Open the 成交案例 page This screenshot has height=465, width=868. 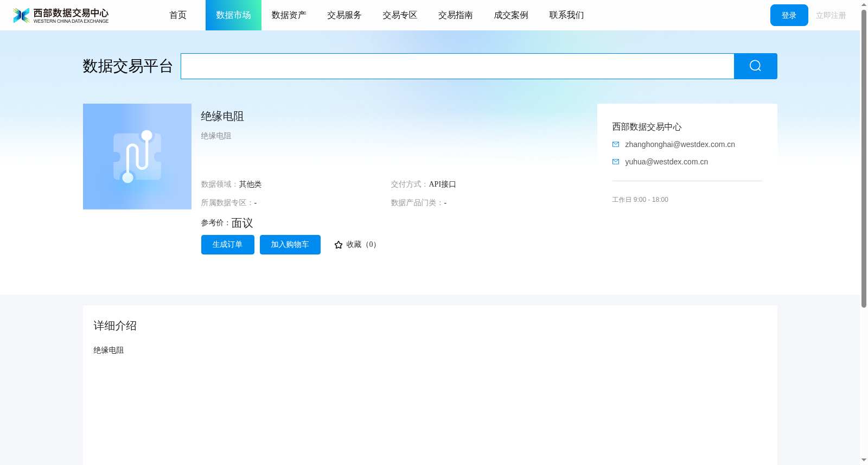point(511,15)
